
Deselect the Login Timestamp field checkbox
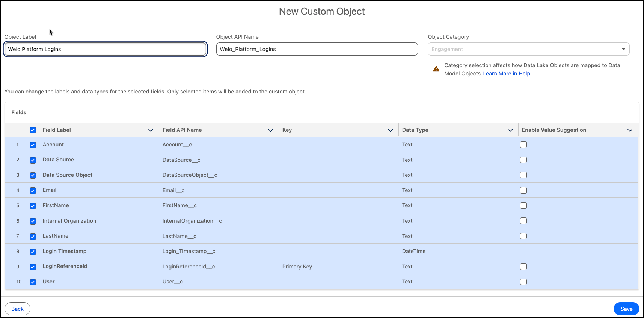click(x=33, y=252)
